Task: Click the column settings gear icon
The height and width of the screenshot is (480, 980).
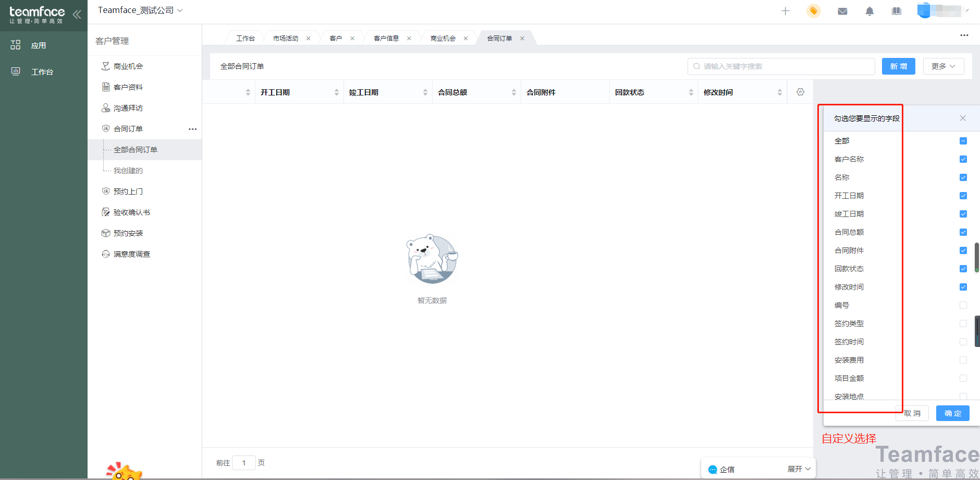Action: click(801, 91)
